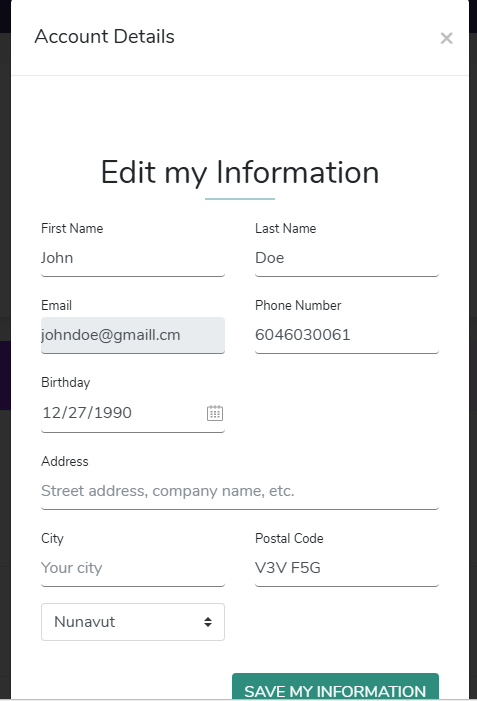Click the disabled Email field
Viewport: 477px width, 701px height.
133,335
